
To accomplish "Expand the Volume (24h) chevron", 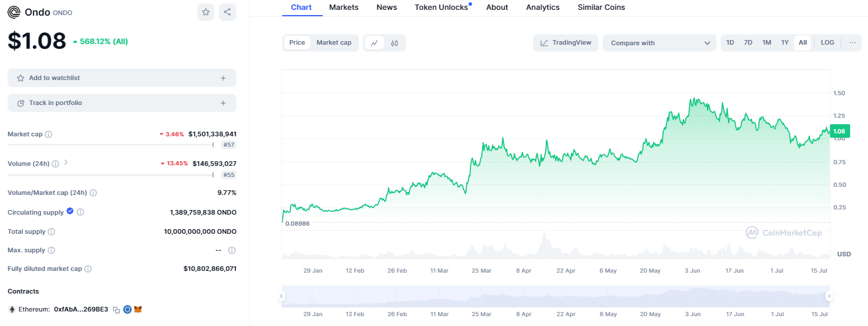I will [x=66, y=163].
